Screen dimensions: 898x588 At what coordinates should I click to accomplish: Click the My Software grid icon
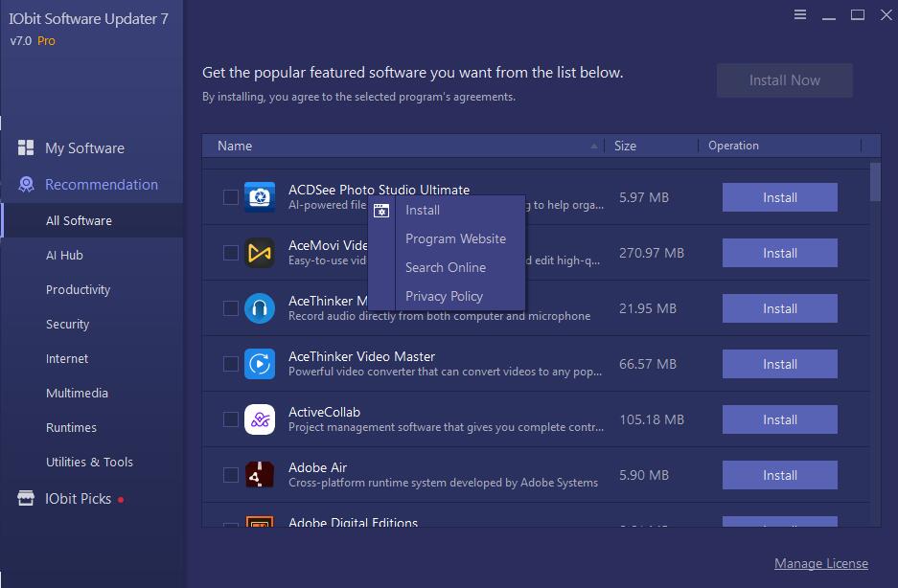[x=26, y=147]
